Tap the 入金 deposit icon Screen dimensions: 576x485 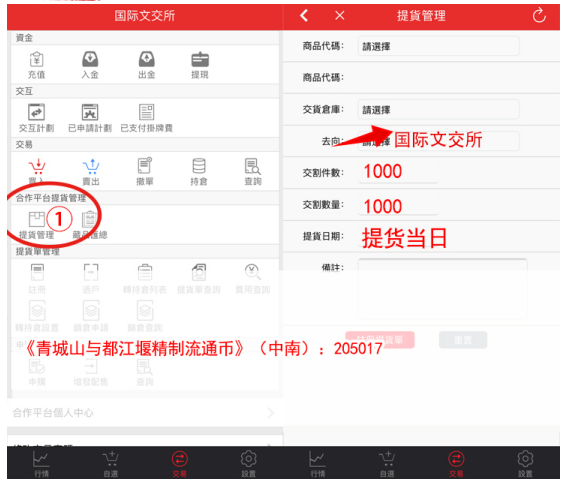pyautogui.click(x=90, y=65)
